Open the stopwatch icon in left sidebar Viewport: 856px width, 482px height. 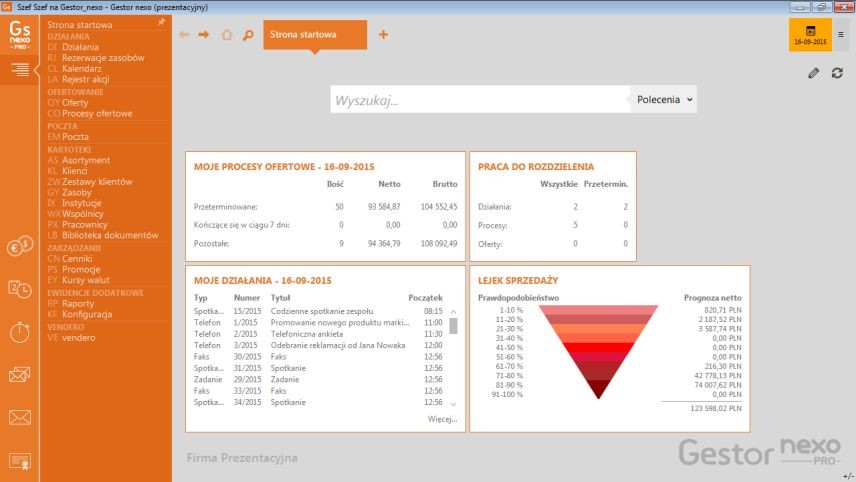pos(19,333)
